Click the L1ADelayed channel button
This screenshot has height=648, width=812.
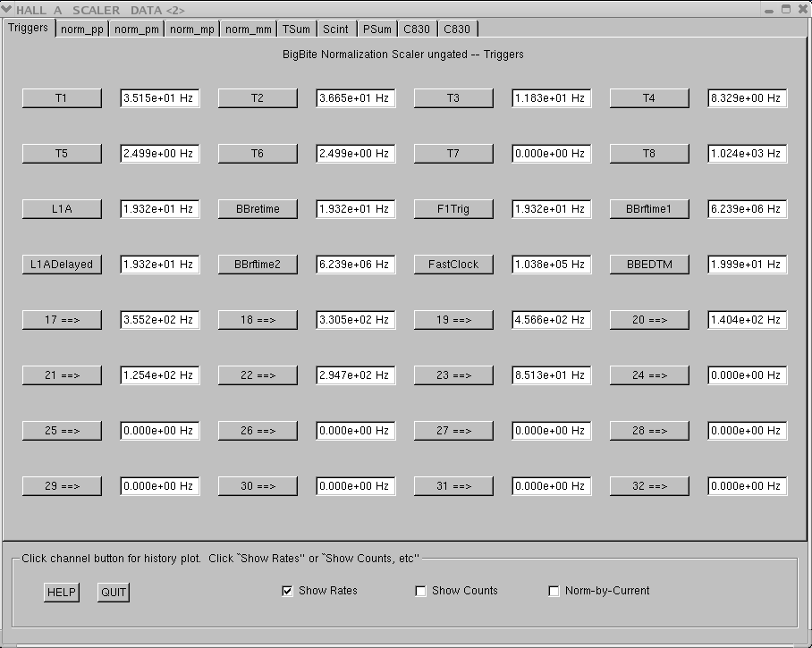pyautogui.click(x=62, y=265)
